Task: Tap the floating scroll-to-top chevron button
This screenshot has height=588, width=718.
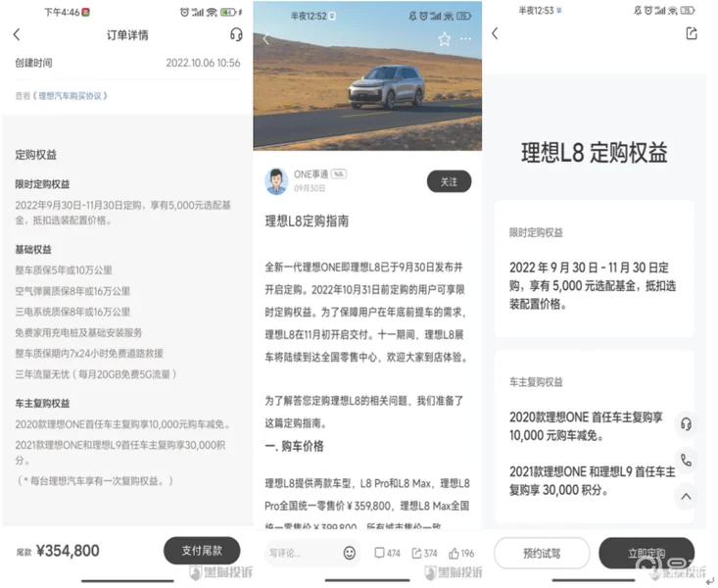Action: [x=686, y=496]
